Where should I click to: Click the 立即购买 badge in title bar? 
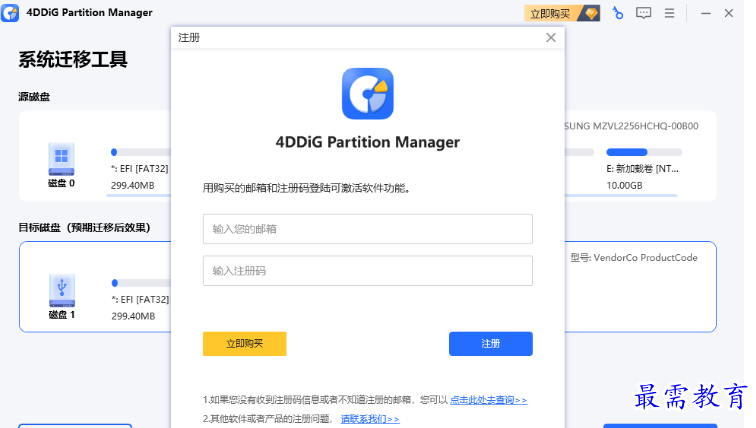coord(562,13)
